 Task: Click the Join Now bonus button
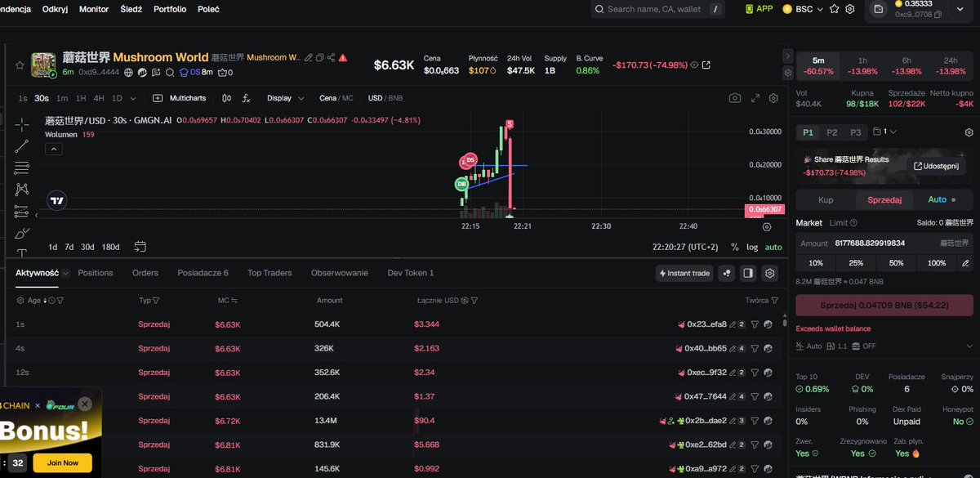tap(63, 462)
